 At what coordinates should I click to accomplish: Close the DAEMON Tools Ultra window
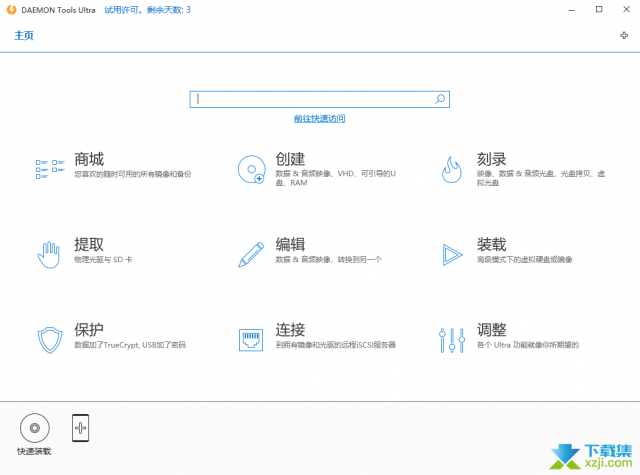626,9
